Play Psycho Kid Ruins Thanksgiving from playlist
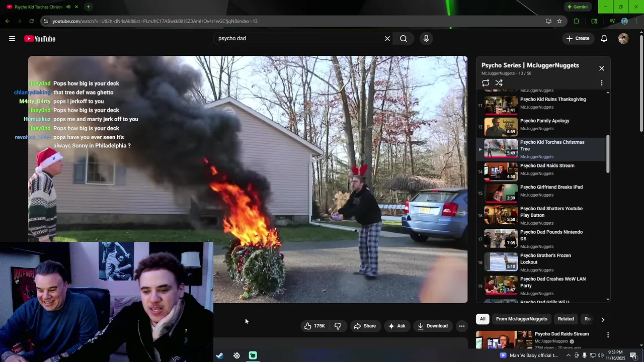644x362 pixels. click(x=541, y=105)
